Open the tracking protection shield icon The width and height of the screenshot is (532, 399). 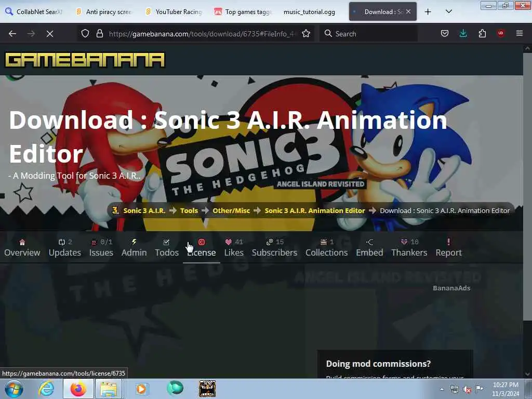tap(85, 34)
